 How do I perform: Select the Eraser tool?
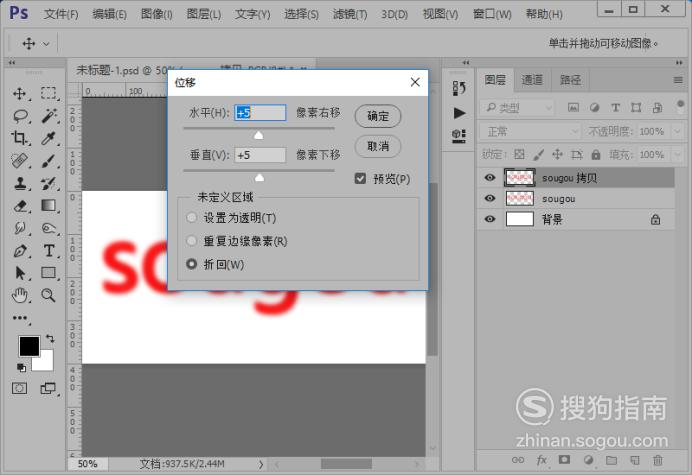pyautogui.click(x=20, y=206)
